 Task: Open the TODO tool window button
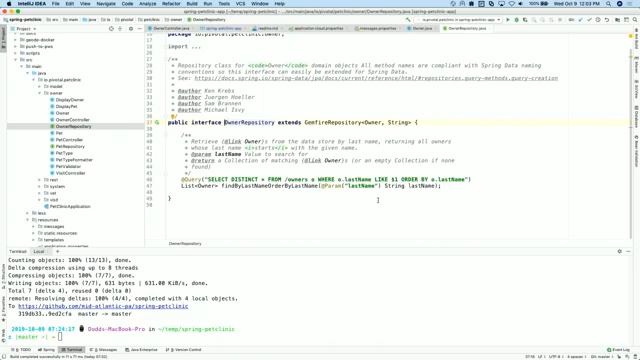(x=22, y=350)
